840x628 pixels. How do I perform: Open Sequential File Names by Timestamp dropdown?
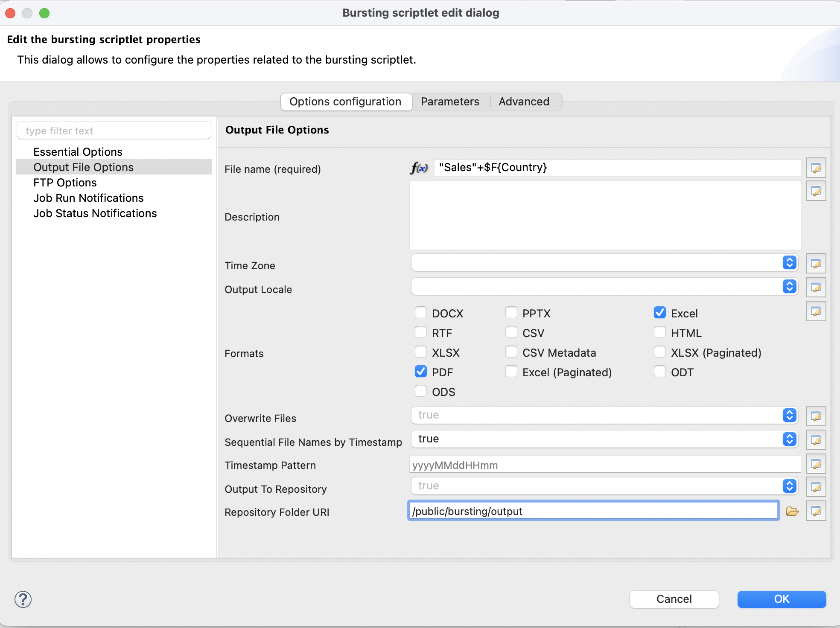pos(604,439)
